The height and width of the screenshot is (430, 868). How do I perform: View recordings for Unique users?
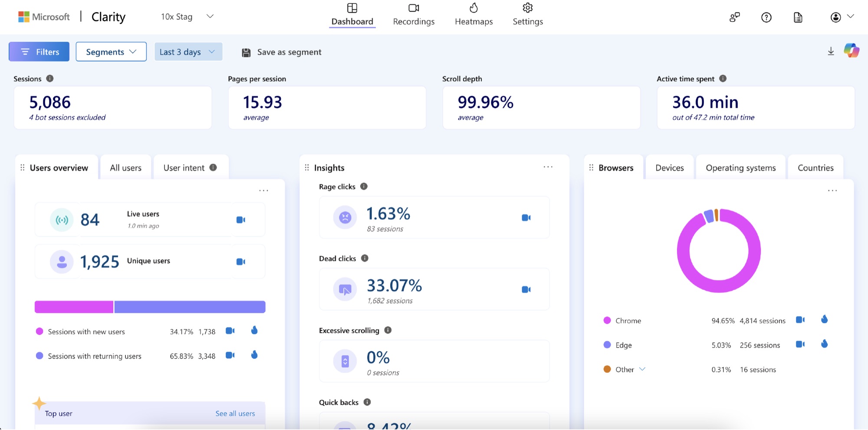tap(241, 261)
